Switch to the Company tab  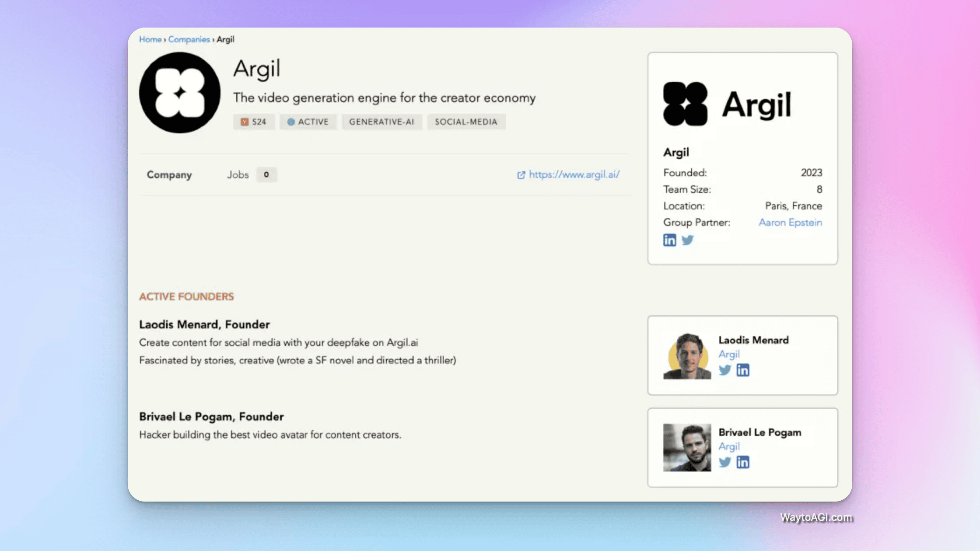coord(169,174)
